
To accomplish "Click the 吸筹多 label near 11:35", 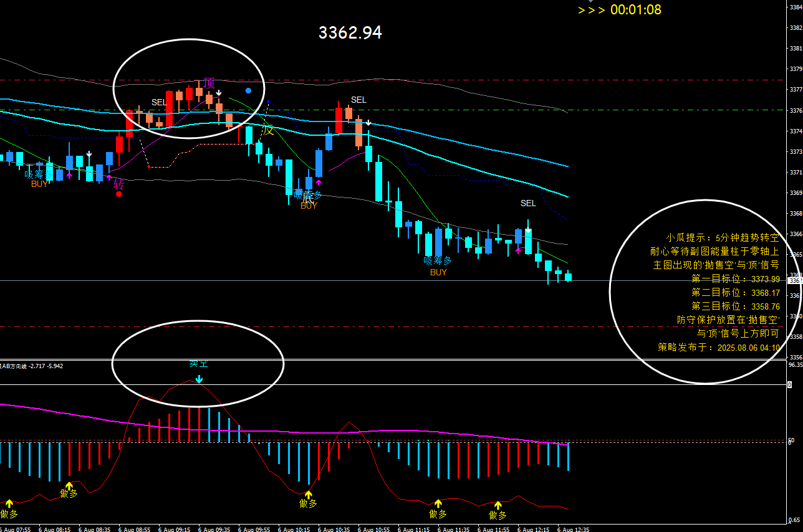I will coord(438,261).
